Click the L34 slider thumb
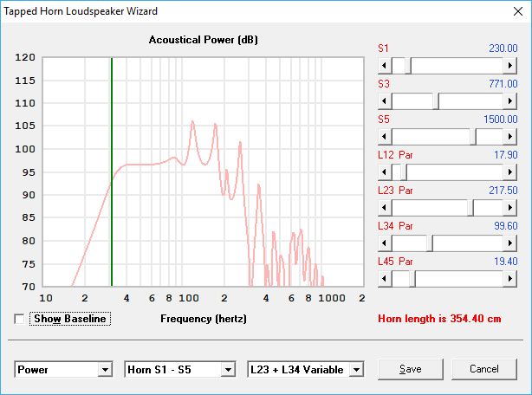The height and width of the screenshot is (395, 532). [x=430, y=243]
